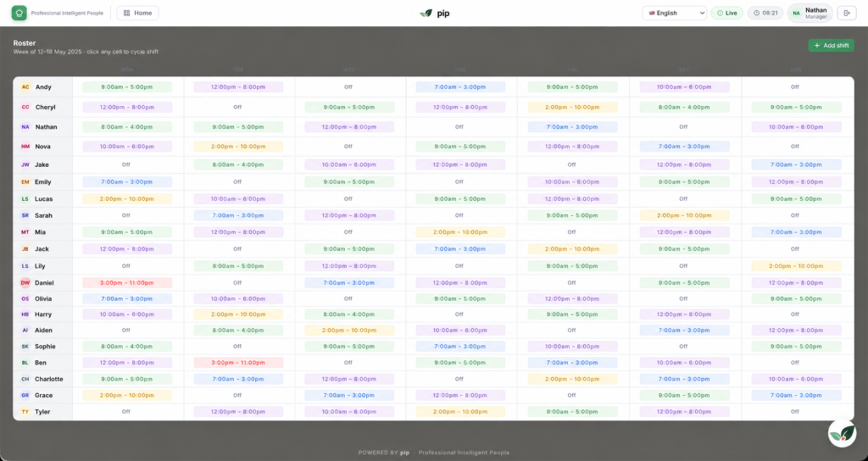
Task: Click Grace's GR avatar
Action: click(25, 396)
